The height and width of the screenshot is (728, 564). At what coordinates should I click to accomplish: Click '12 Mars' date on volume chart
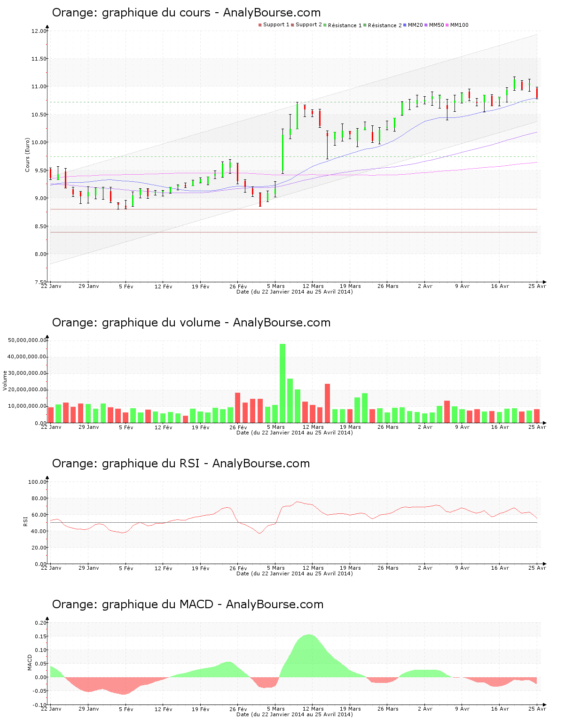[313, 427]
